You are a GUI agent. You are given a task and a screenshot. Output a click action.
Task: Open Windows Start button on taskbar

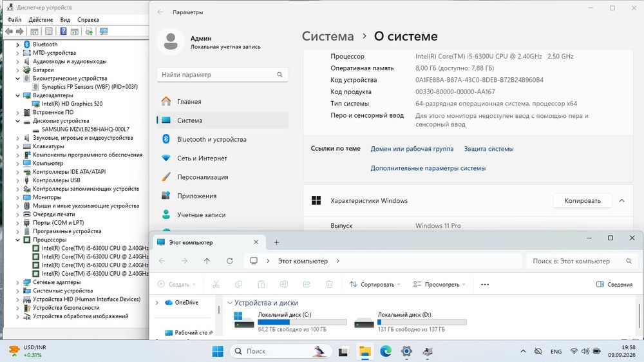[218, 351]
